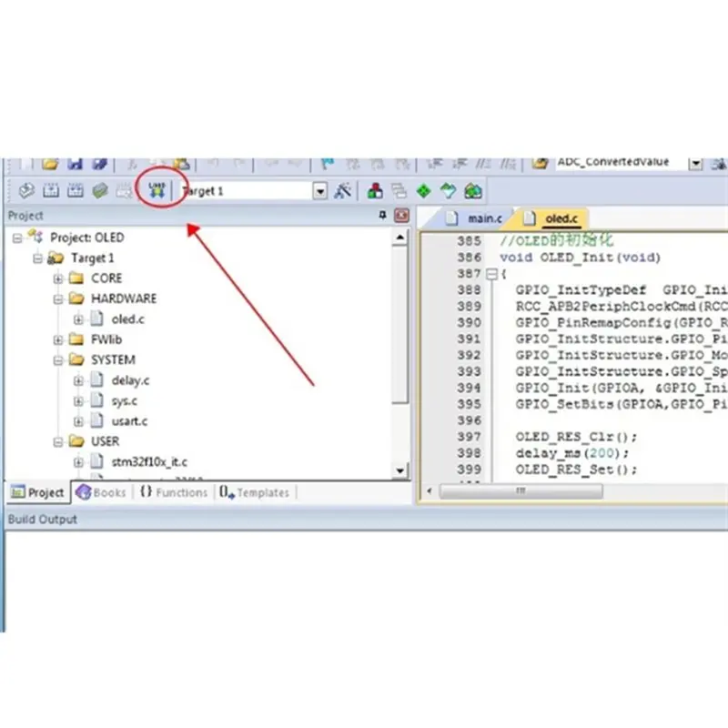Select the usart.c file in tree
This screenshot has height=728, width=728.
pos(129,421)
